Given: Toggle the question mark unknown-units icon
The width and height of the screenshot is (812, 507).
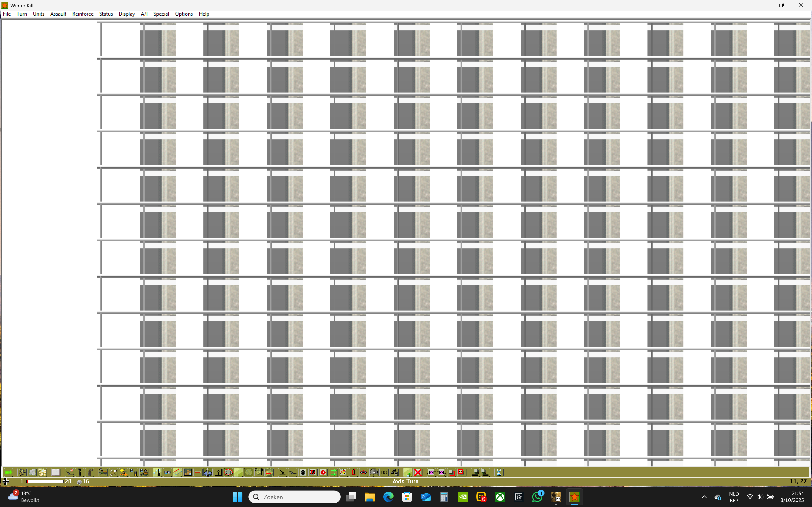Looking at the screenshot, I should coord(218,473).
